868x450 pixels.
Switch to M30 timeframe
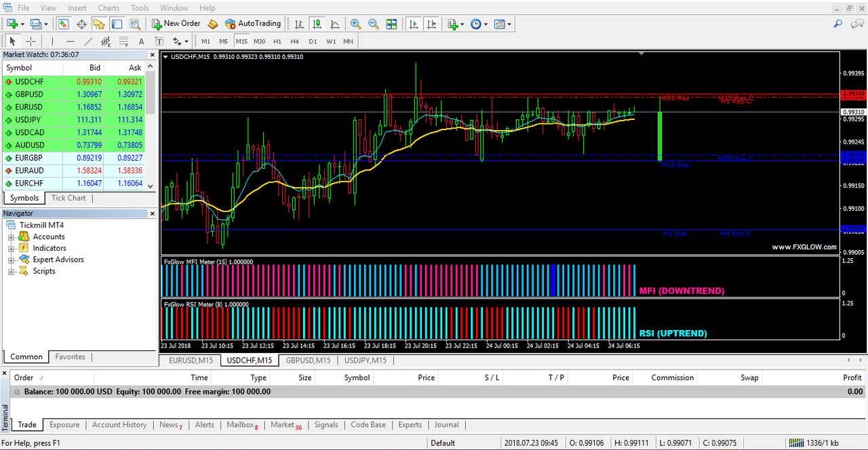[259, 41]
